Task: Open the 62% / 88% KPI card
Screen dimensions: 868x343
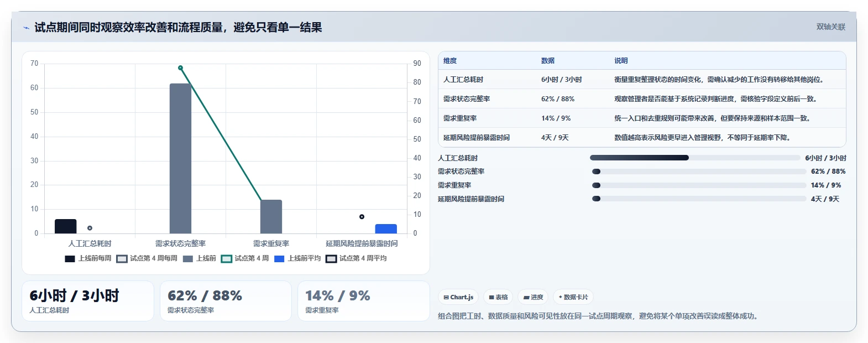Action: coord(226,301)
